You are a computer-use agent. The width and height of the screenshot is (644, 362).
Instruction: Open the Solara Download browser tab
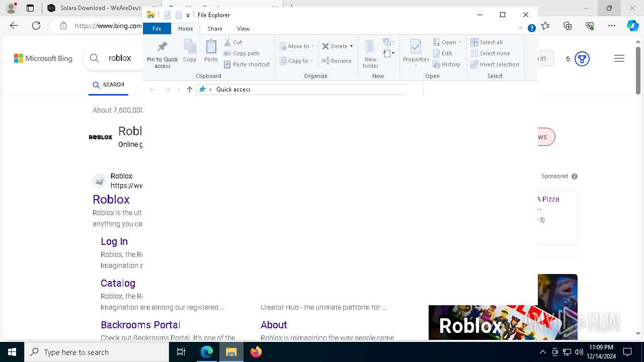point(94,8)
